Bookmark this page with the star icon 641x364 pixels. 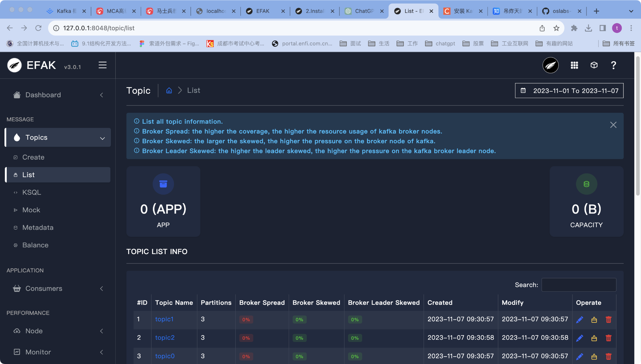click(x=556, y=28)
